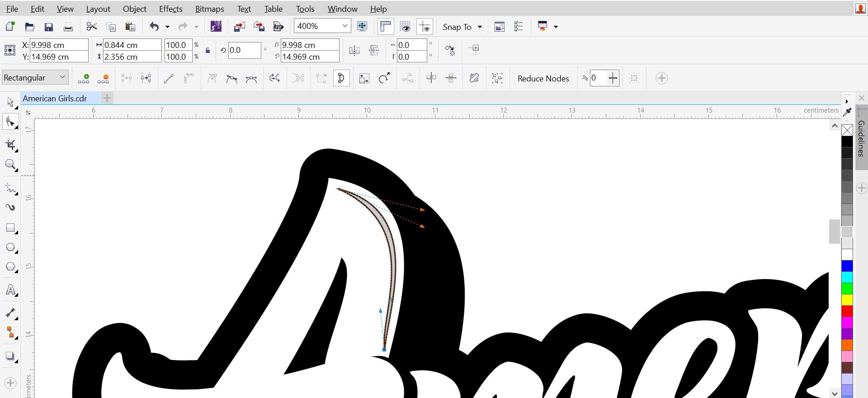The height and width of the screenshot is (398, 868).
Task: Create a new document with New icon
Action: tap(10, 26)
